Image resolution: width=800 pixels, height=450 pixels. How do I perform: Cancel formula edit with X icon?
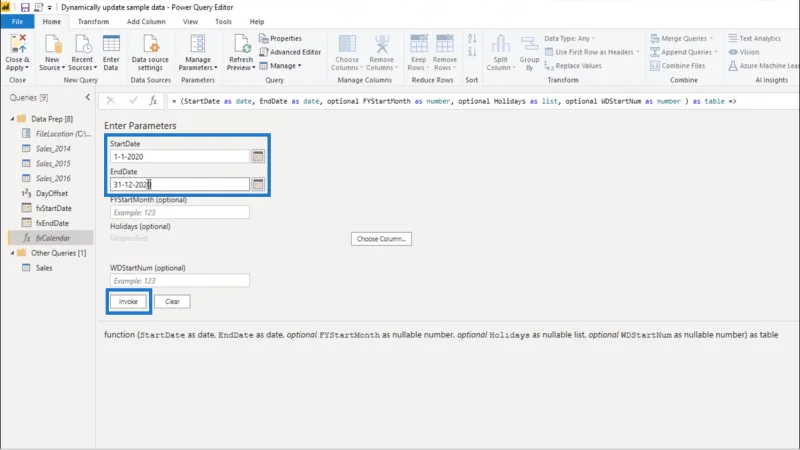[110, 101]
